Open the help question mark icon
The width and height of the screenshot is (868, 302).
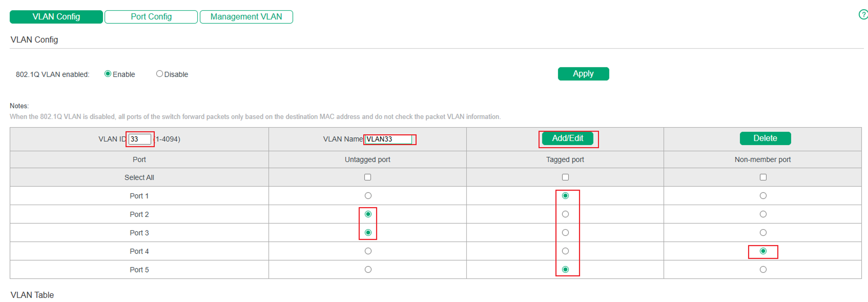pos(864,14)
